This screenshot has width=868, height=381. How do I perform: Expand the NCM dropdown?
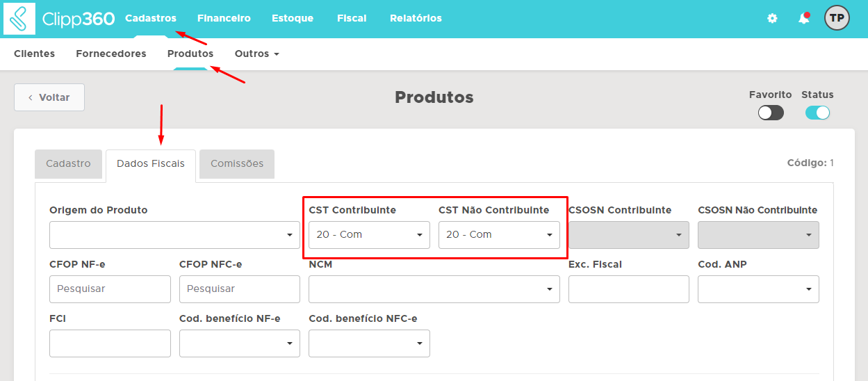click(x=434, y=289)
